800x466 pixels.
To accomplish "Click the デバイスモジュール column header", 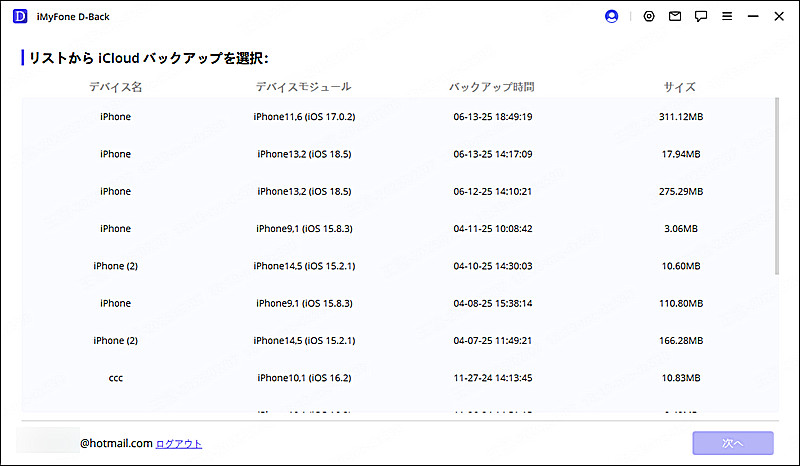I will [304, 87].
